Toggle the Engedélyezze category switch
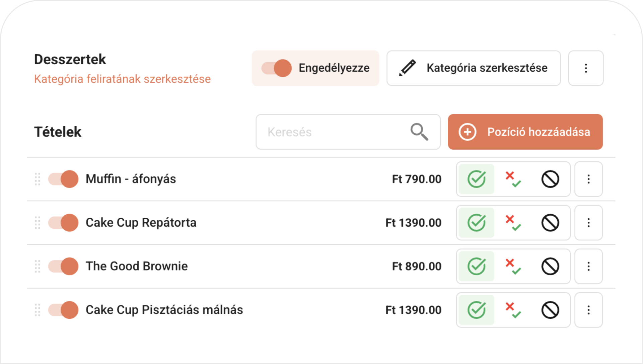This screenshot has height=364, width=643. click(277, 68)
